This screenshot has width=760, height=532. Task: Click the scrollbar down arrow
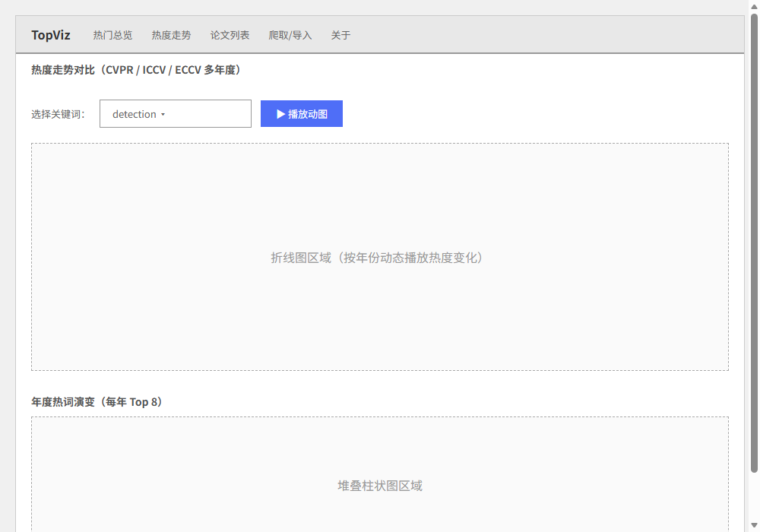754,525
